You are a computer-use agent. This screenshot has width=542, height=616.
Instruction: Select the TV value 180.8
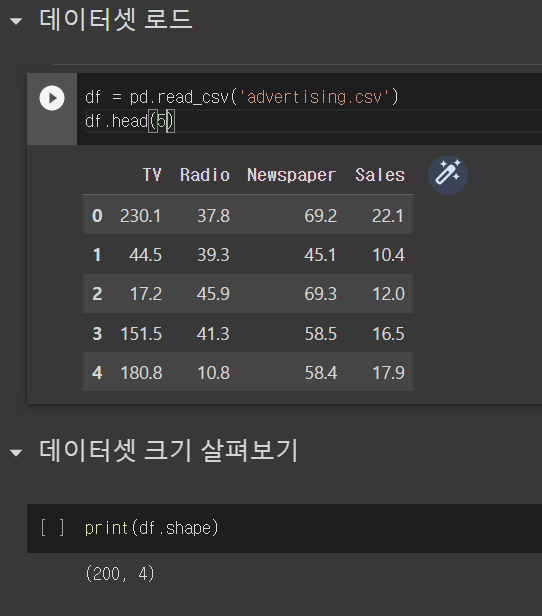coord(141,372)
